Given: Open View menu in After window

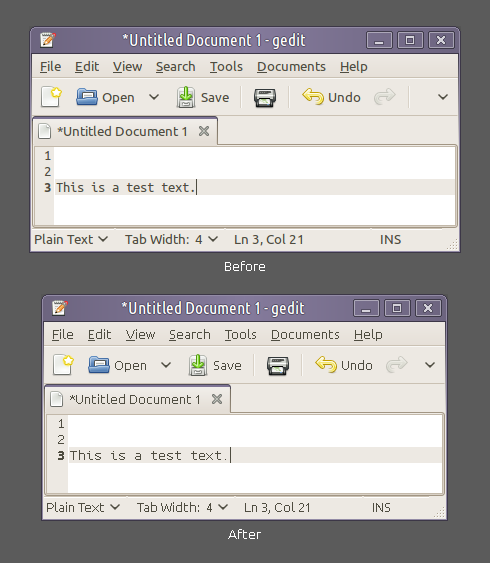Looking at the screenshot, I should pos(140,335).
